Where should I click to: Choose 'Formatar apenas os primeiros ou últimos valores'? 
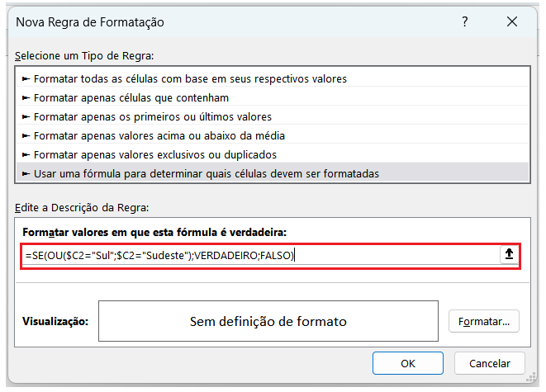tap(153, 116)
